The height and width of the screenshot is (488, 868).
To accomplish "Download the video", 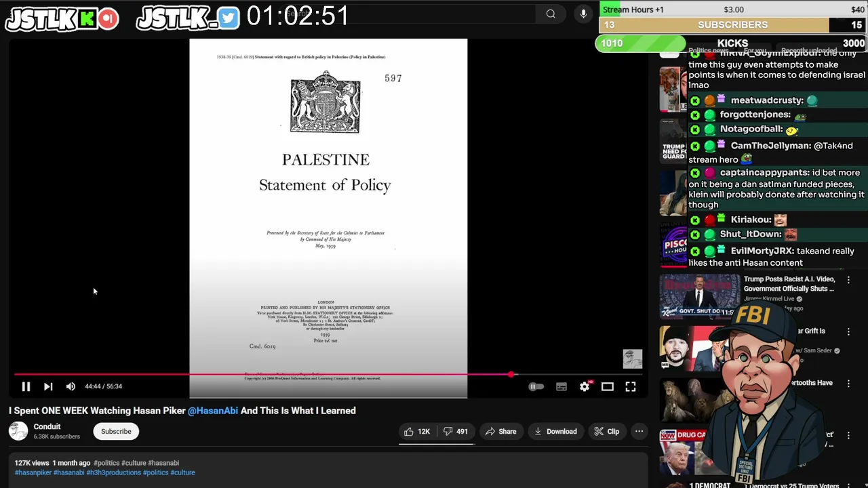I will pyautogui.click(x=555, y=431).
